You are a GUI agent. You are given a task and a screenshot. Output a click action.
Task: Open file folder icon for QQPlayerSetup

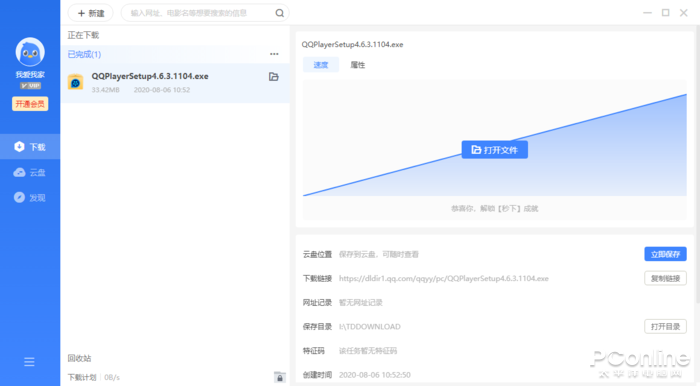click(274, 77)
